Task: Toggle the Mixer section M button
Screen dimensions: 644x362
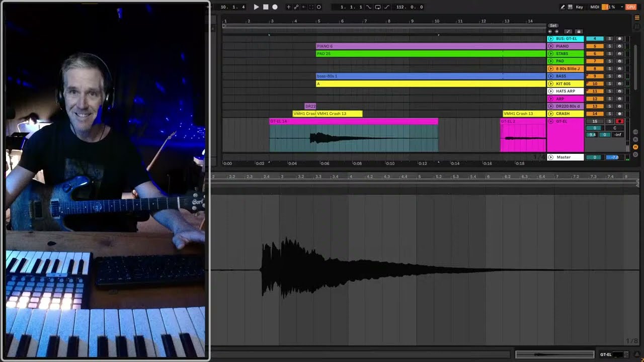Action: click(x=636, y=147)
